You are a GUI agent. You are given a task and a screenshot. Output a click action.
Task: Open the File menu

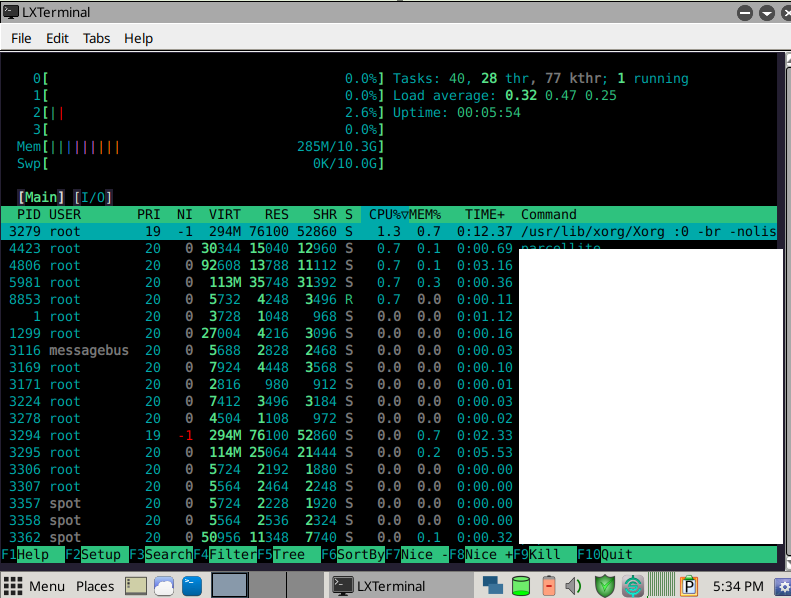pyautogui.click(x=22, y=38)
